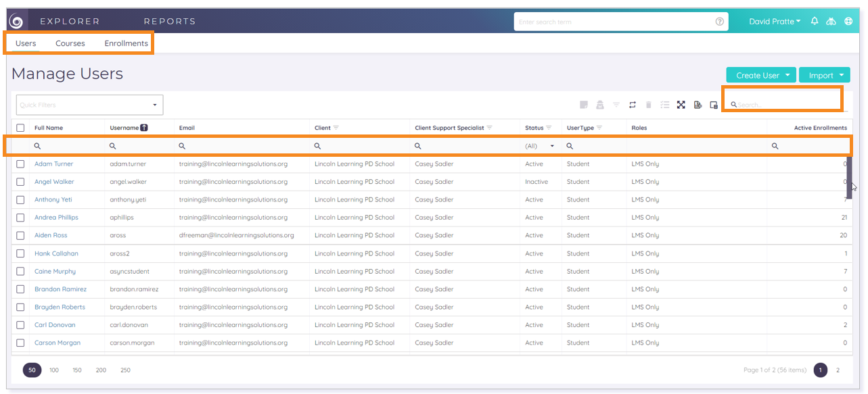Click the filter icon in Status column header
The image size is (868, 394).
click(549, 128)
